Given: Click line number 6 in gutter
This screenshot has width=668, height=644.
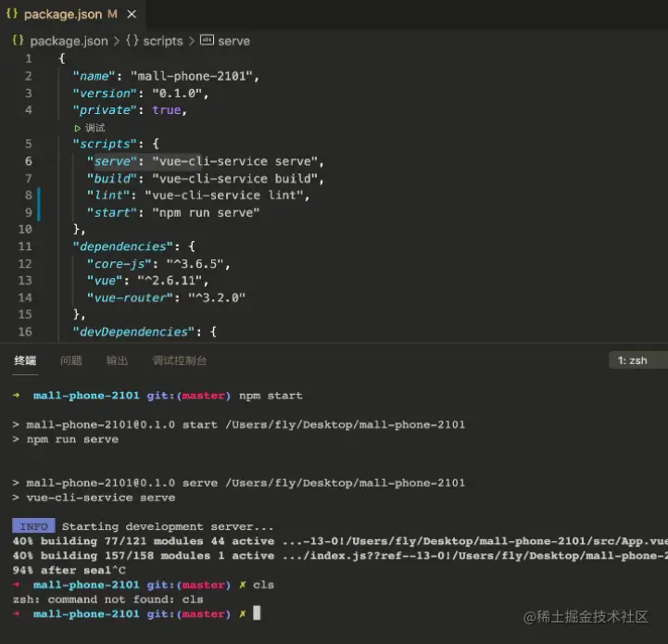Looking at the screenshot, I should tap(28, 161).
